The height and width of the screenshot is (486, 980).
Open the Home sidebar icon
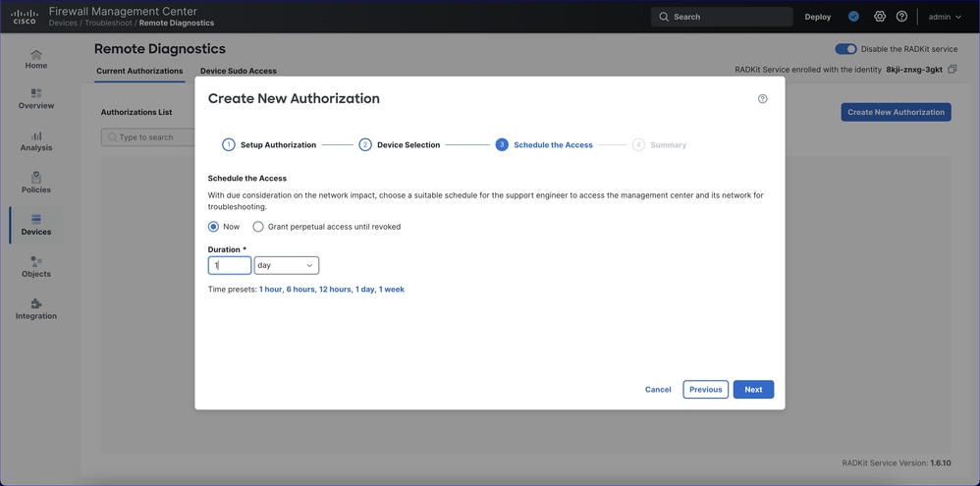tap(36, 59)
